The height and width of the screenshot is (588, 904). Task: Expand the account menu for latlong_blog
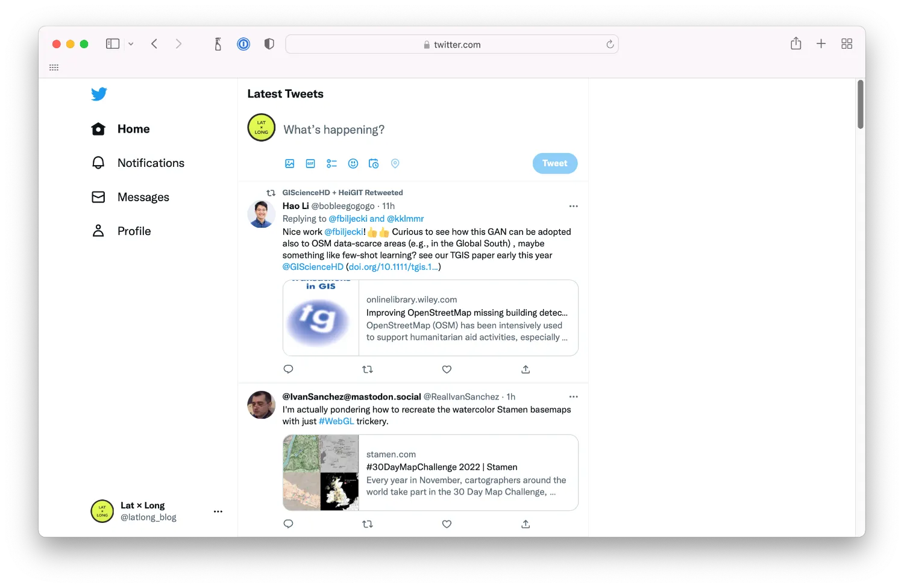pos(218,511)
